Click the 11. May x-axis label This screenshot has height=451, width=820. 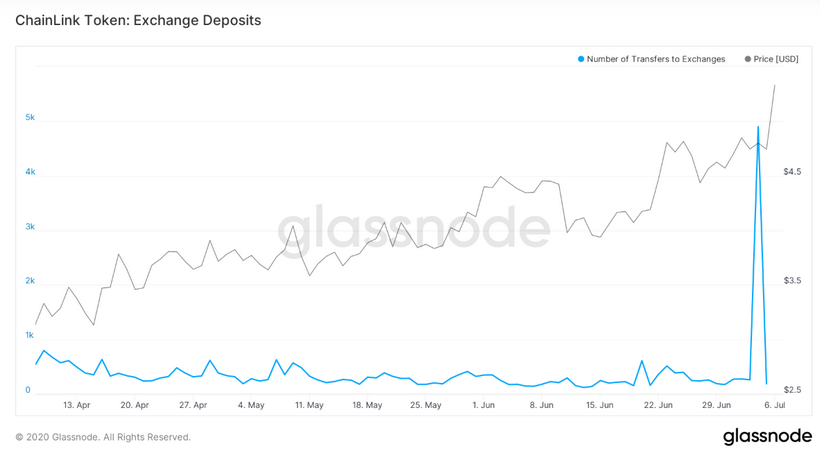click(309, 405)
